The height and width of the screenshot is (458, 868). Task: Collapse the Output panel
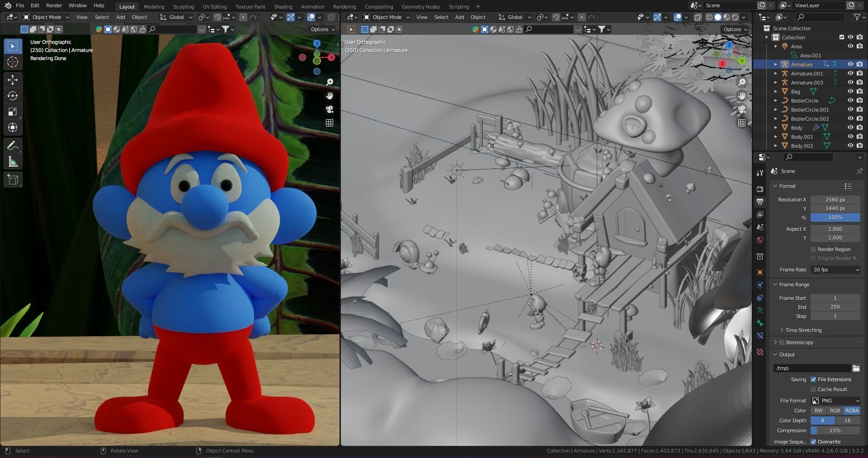(x=775, y=355)
